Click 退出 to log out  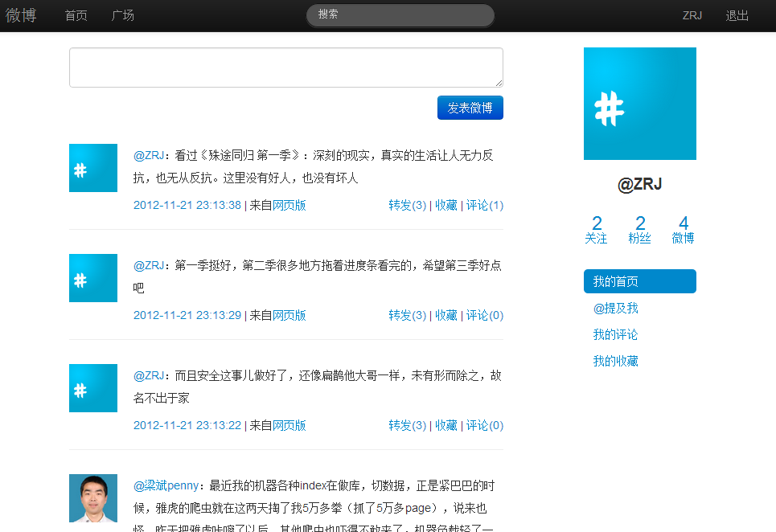tap(737, 15)
